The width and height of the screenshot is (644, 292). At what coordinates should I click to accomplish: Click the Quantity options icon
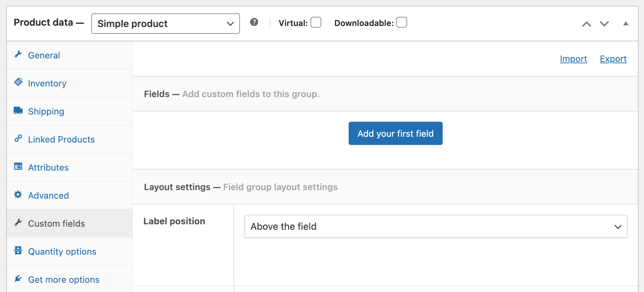click(18, 251)
